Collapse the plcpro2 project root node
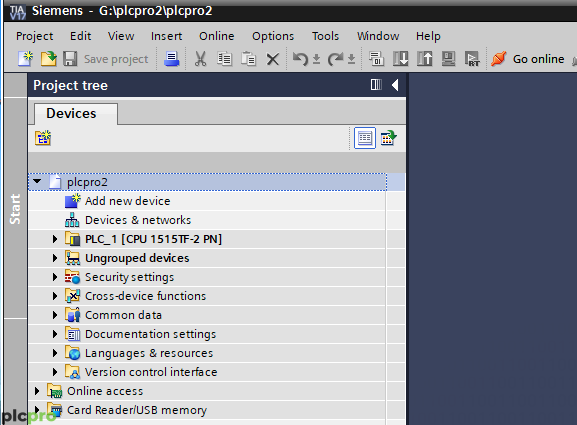577x425 pixels. tap(37, 181)
